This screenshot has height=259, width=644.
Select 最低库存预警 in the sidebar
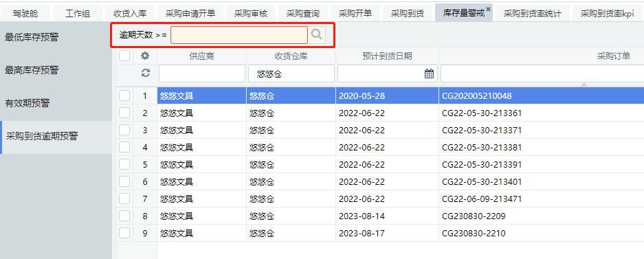pos(56,37)
